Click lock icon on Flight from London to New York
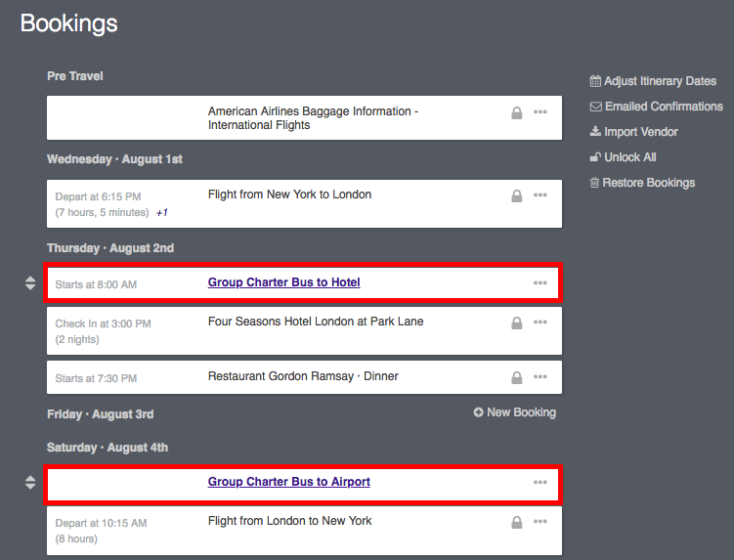The width and height of the screenshot is (734, 560). tap(516, 522)
